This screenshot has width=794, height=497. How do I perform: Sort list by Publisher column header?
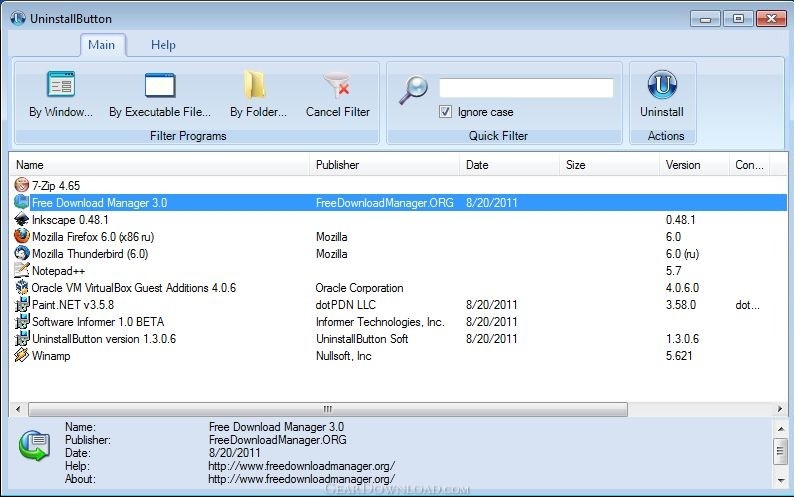384,165
